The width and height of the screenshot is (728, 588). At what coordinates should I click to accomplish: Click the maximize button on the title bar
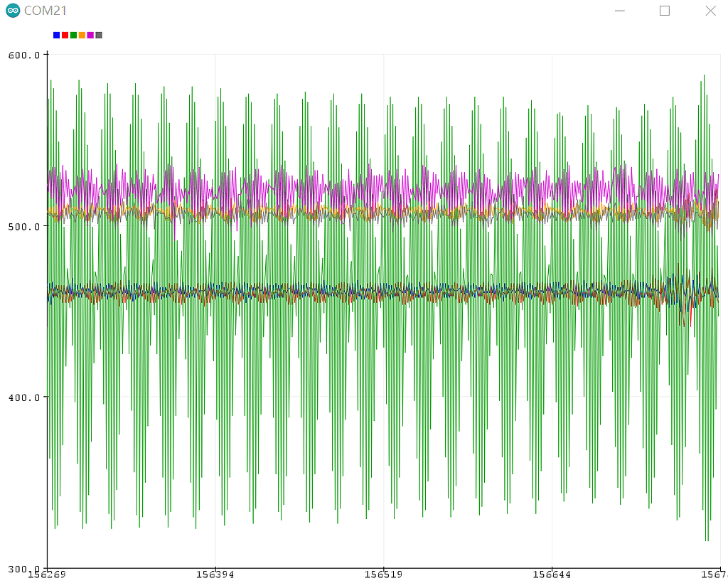pos(665,11)
